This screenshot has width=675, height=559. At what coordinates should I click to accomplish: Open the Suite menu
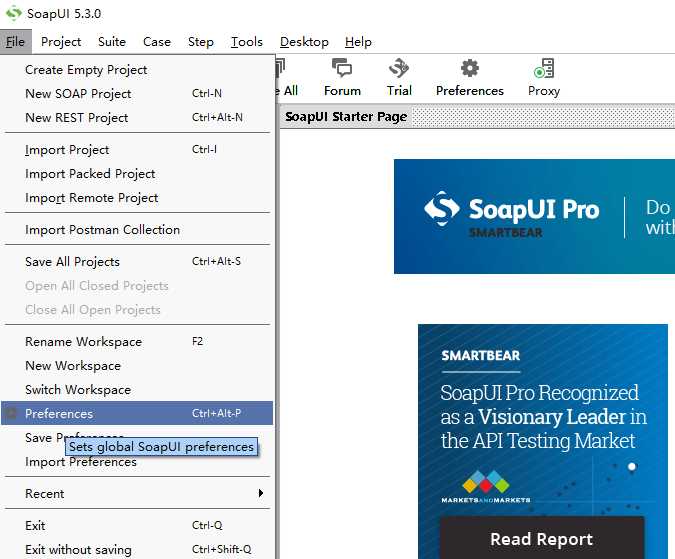pyautogui.click(x=112, y=42)
